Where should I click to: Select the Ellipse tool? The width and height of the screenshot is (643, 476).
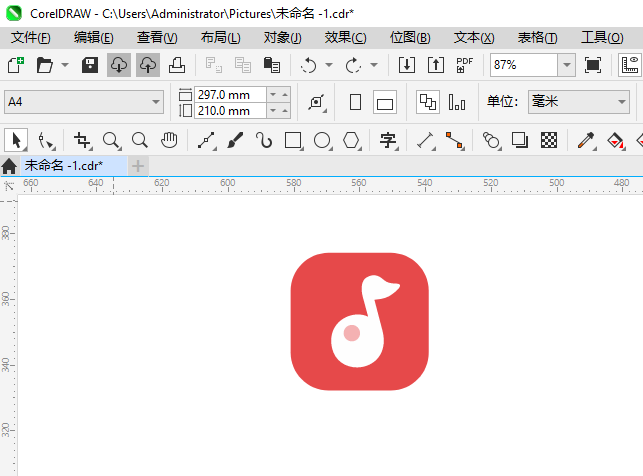pyautogui.click(x=323, y=141)
